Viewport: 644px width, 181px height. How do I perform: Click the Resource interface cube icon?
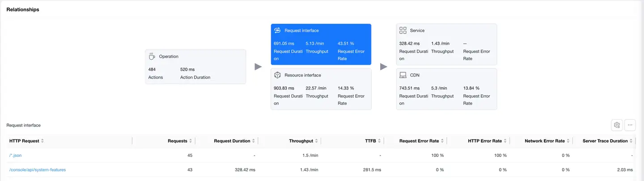[277, 75]
